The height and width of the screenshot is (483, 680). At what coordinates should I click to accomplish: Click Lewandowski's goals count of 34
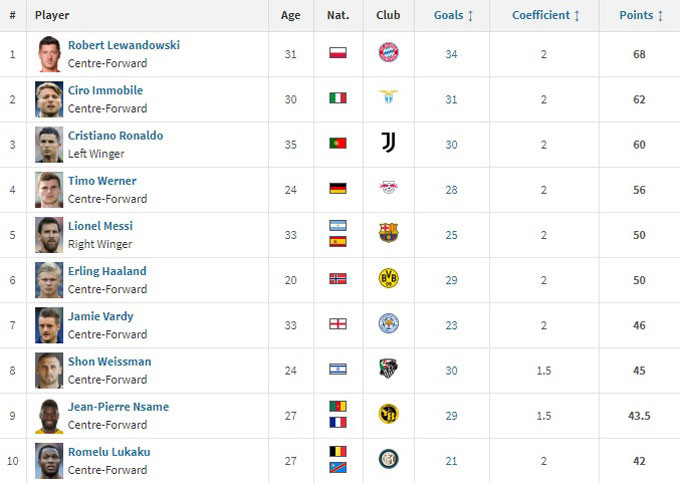pyautogui.click(x=451, y=54)
